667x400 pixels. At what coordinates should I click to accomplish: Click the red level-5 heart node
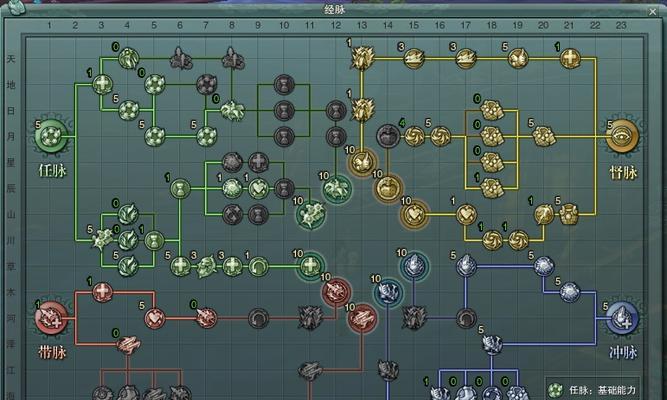click(x=154, y=318)
